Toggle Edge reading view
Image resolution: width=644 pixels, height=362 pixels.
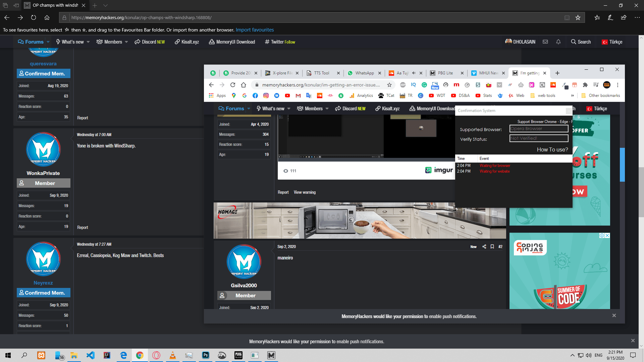pos(567,17)
